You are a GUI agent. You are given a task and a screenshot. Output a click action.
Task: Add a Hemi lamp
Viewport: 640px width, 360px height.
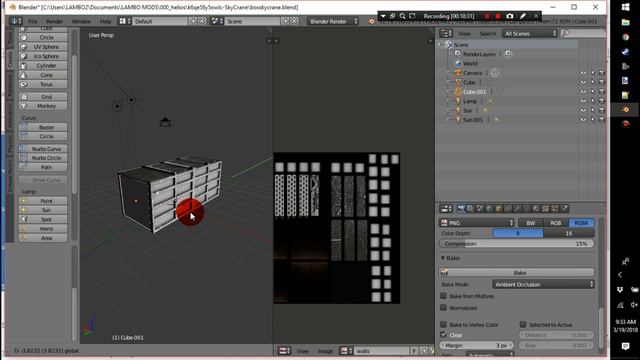pos(43,229)
